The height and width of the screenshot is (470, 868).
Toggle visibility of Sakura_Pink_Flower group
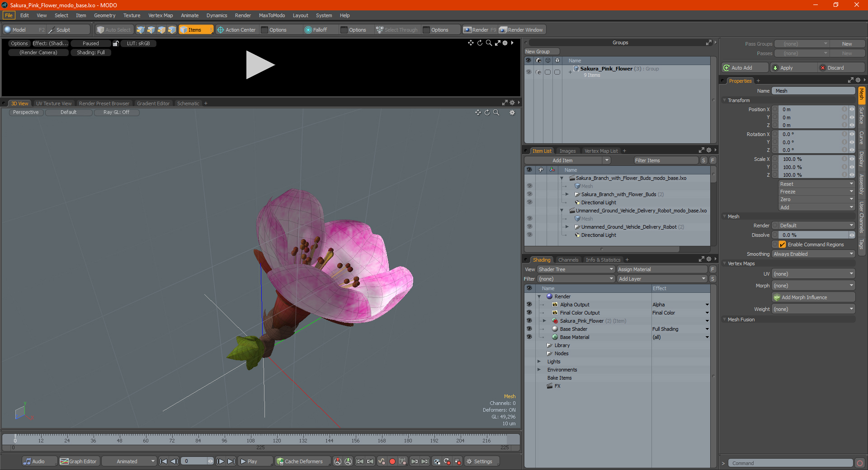(x=528, y=72)
